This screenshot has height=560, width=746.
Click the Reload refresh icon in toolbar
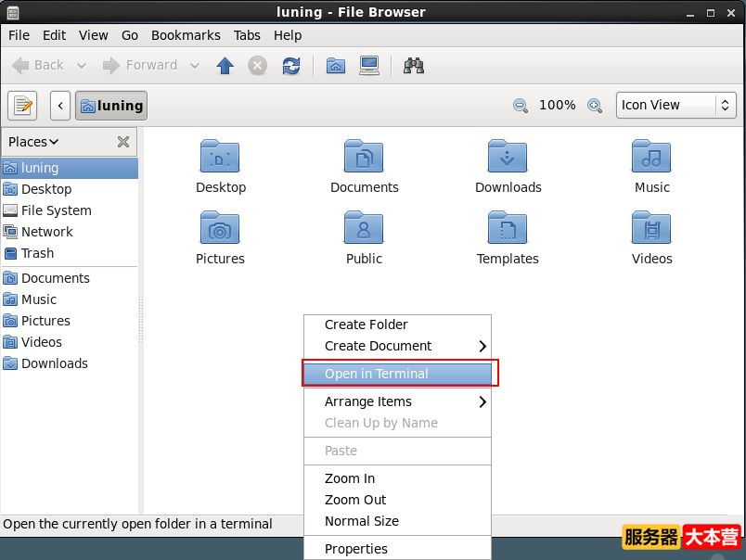coord(291,65)
